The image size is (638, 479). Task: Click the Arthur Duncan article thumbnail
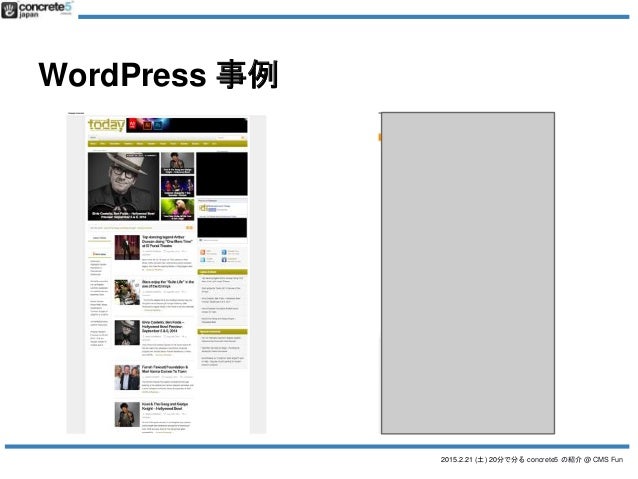pyautogui.click(x=127, y=247)
